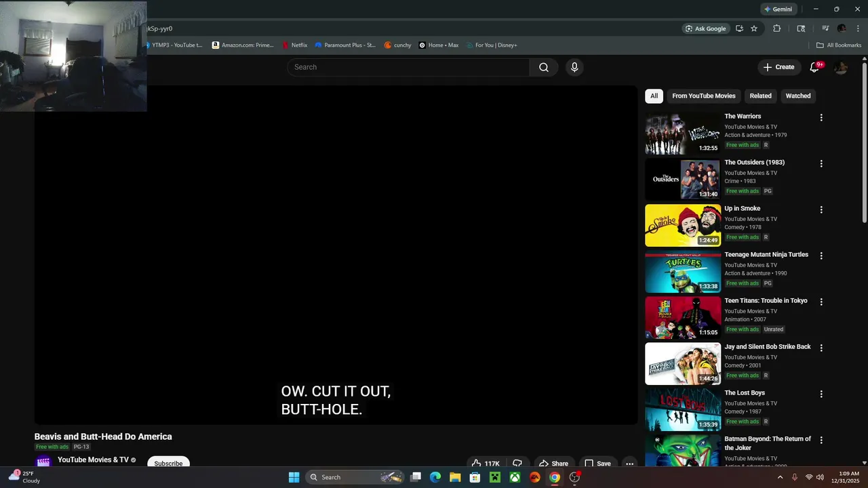
Task: Click the YouTube Movies & TV channel avatar
Action: click(43, 462)
